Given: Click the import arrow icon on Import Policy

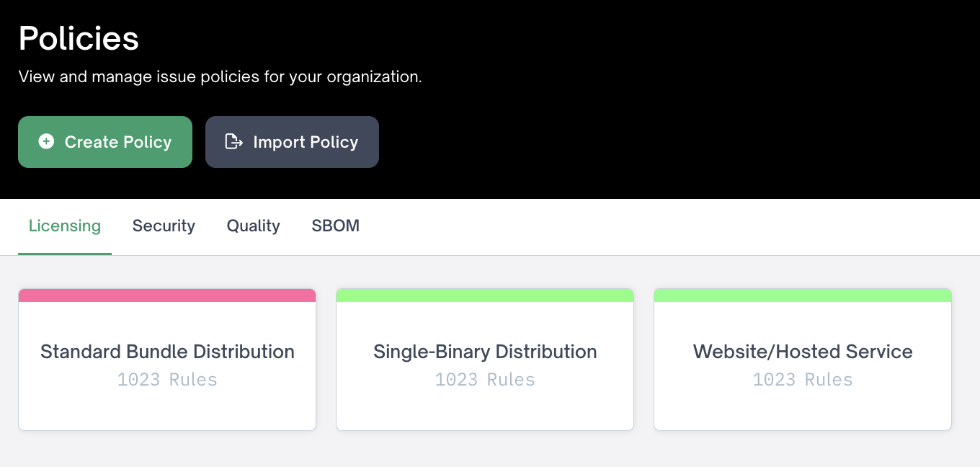Looking at the screenshot, I should pyautogui.click(x=233, y=142).
